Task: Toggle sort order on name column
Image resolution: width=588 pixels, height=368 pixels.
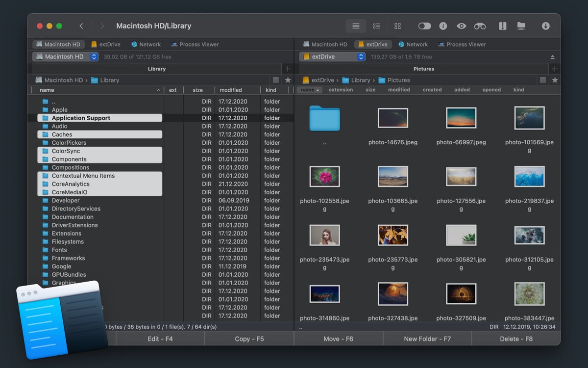Action: [x=47, y=90]
